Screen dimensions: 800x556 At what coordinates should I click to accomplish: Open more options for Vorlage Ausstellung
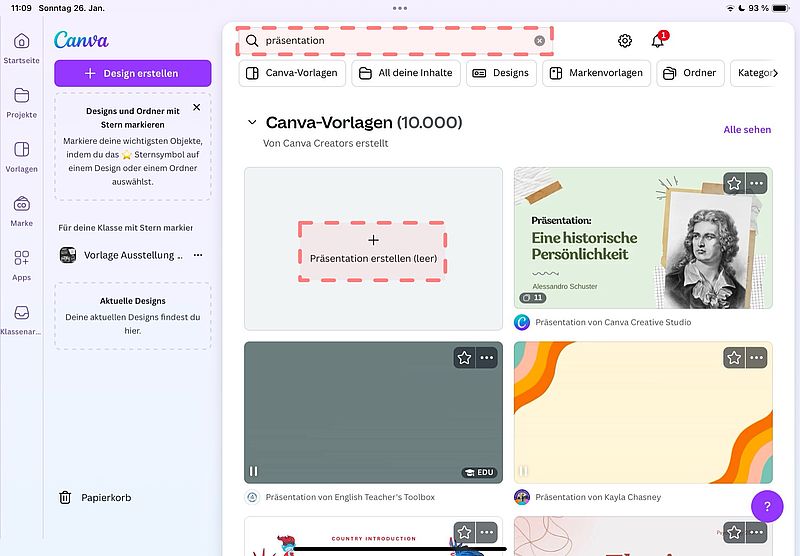pyautogui.click(x=198, y=255)
